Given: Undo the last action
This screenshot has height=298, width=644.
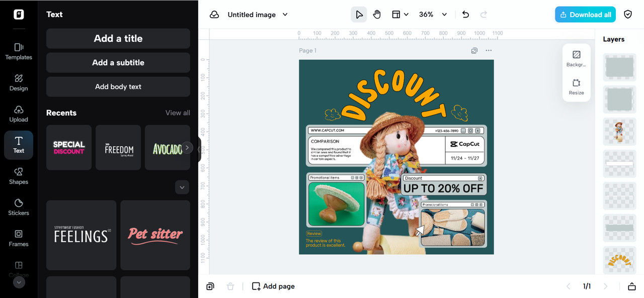Looking at the screenshot, I should 466,15.
